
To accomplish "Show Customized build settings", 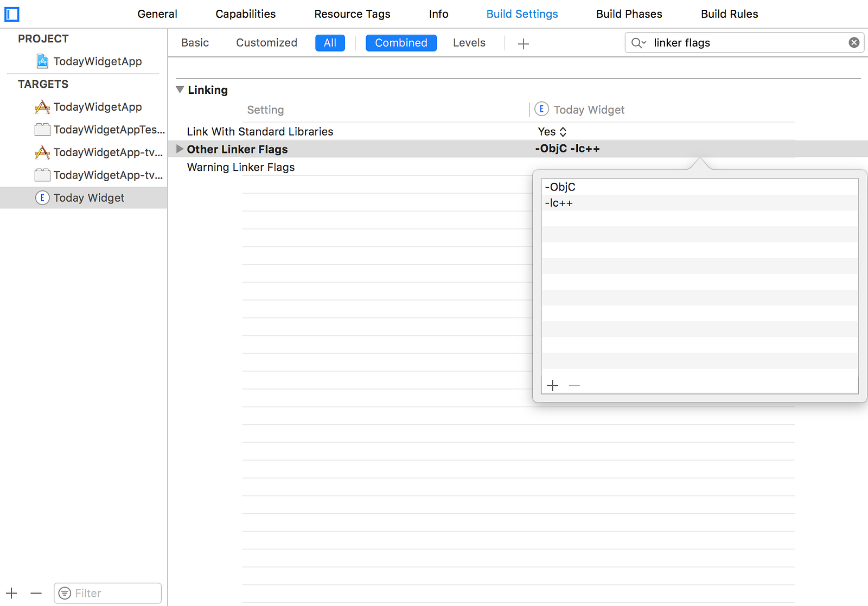I will coord(266,43).
